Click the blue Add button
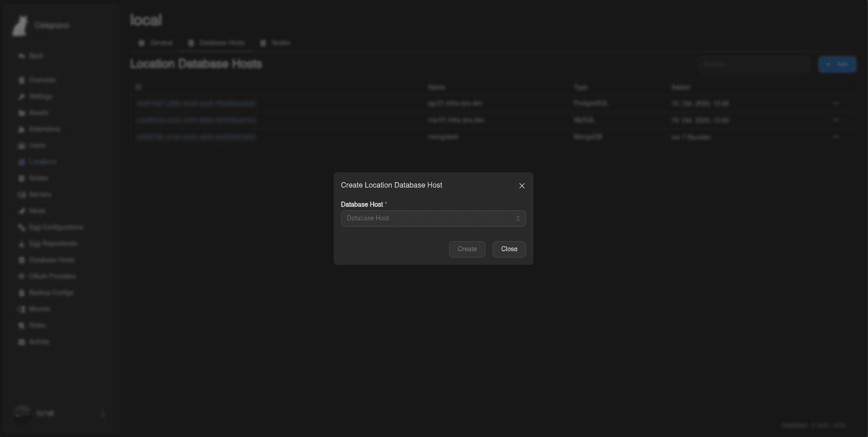This screenshot has height=437, width=868. (x=837, y=65)
